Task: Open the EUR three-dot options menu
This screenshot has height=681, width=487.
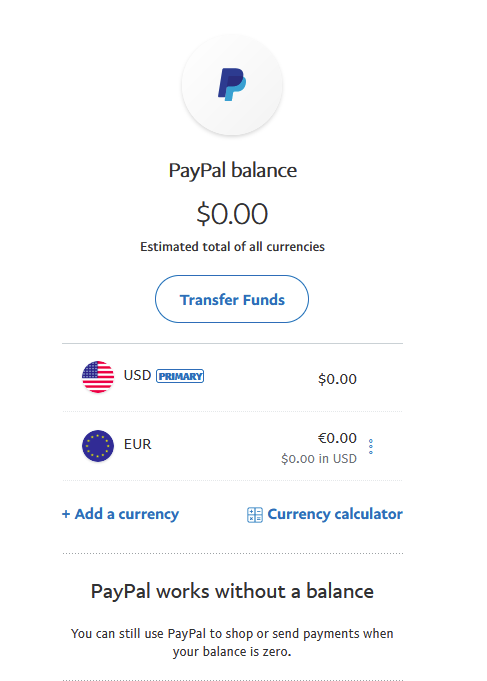Action: coord(371,446)
